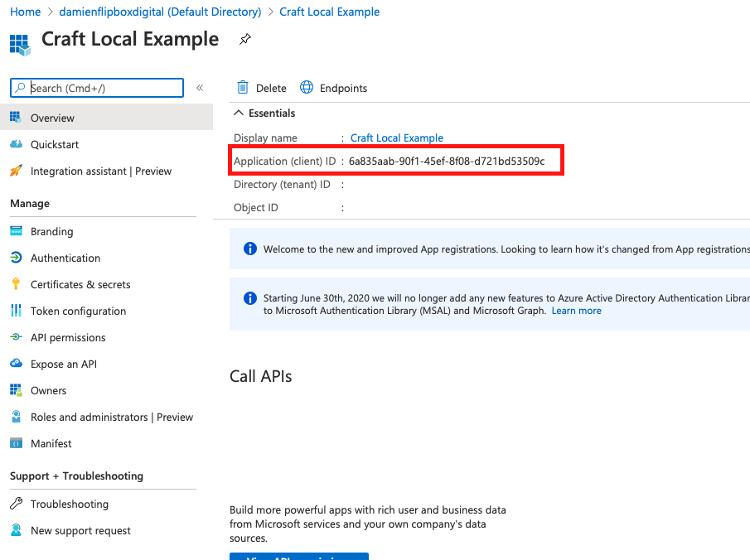Click the Craft Local Example display name link

point(396,138)
